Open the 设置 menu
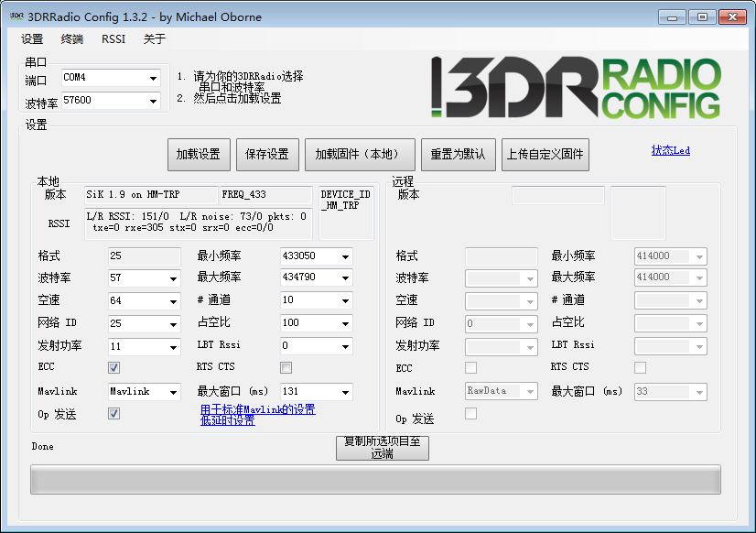The image size is (756, 533). 31,39
